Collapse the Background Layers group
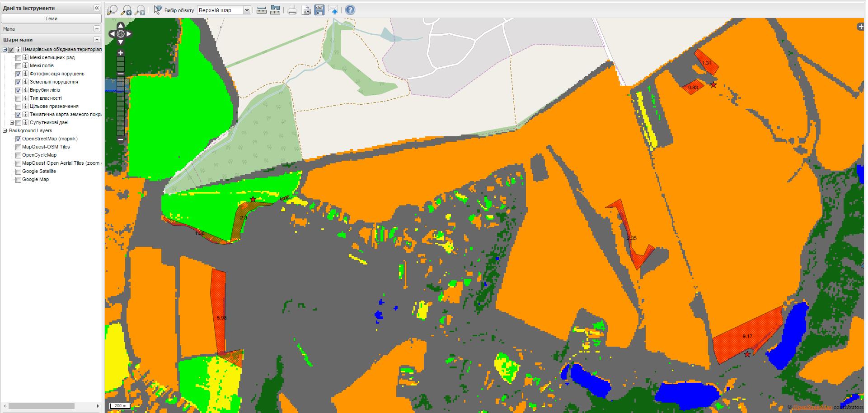Image resolution: width=868 pixels, height=413 pixels. [x=5, y=131]
